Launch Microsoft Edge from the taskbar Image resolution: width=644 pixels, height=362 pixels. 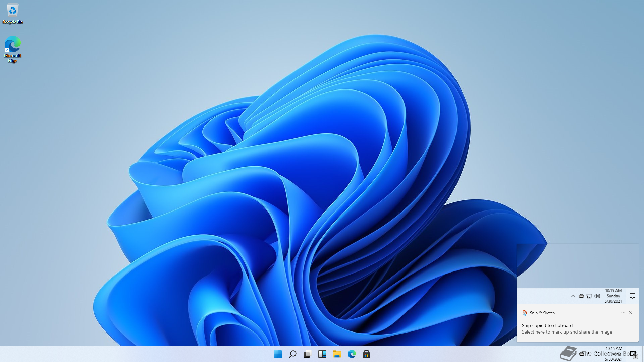(x=352, y=354)
